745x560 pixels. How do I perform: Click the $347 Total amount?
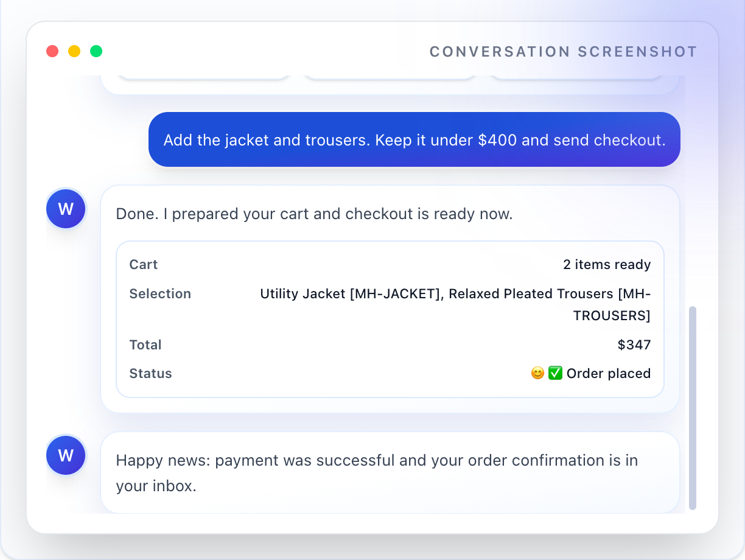click(635, 345)
